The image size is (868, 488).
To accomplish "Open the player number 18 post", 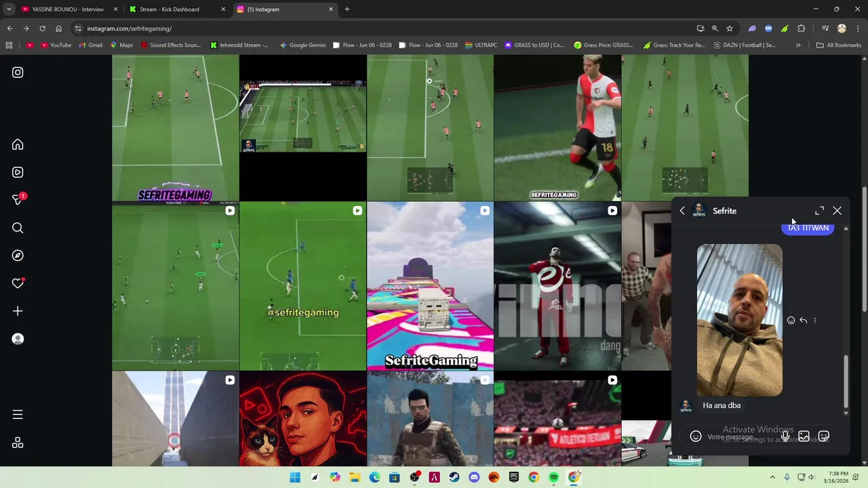I will point(557,127).
